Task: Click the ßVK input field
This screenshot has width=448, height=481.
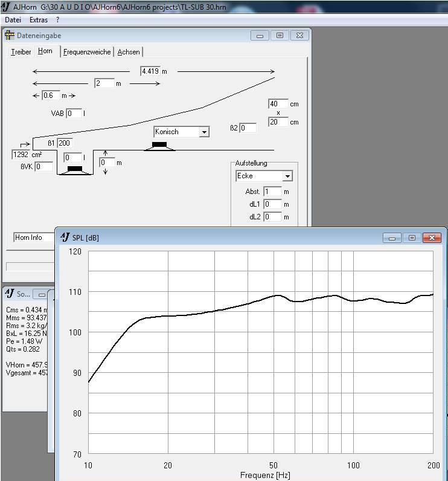Action: (44, 167)
